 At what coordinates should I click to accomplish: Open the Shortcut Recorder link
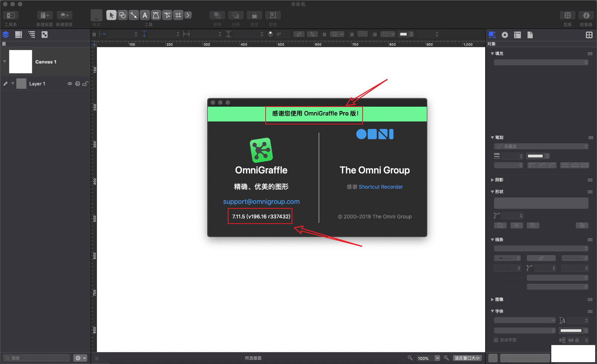[381, 187]
